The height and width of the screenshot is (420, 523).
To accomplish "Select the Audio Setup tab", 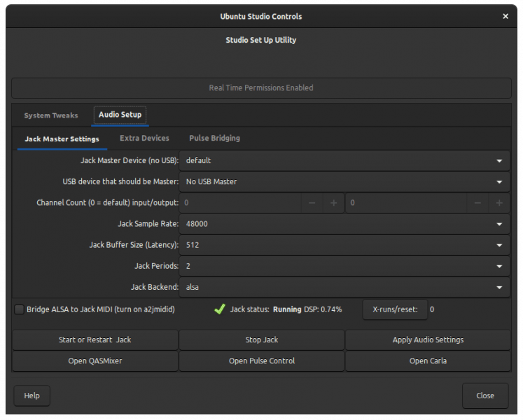I will (x=120, y=115).
